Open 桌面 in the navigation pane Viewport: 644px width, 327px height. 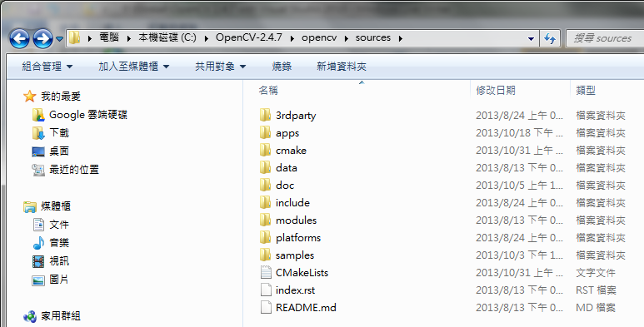click(59, 151)
